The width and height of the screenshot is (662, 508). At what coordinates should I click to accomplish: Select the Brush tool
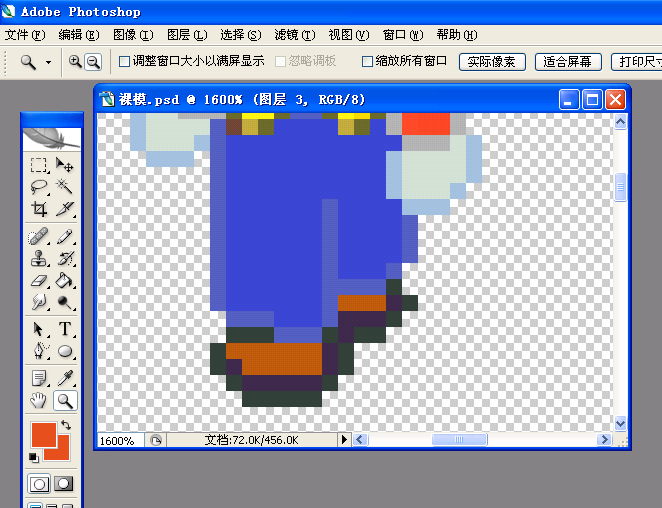click(x=65, y=236)
